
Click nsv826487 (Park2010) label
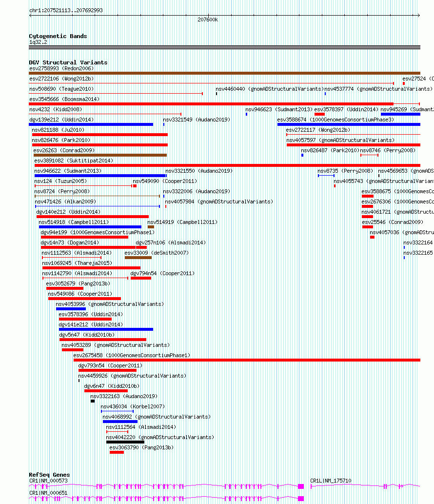click(330, 151)
